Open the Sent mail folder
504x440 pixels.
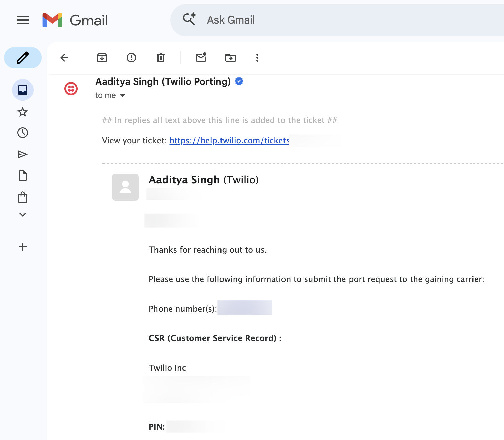[23, 154]
